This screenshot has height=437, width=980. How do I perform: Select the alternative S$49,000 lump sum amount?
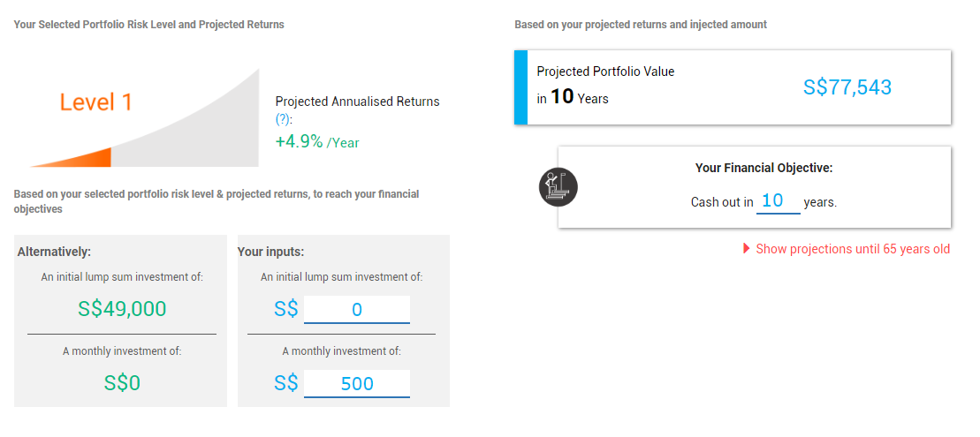(x=121, y=309)
